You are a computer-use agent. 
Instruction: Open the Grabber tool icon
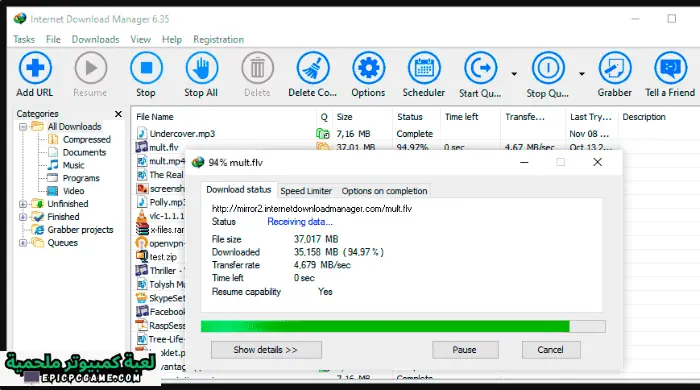615,68
